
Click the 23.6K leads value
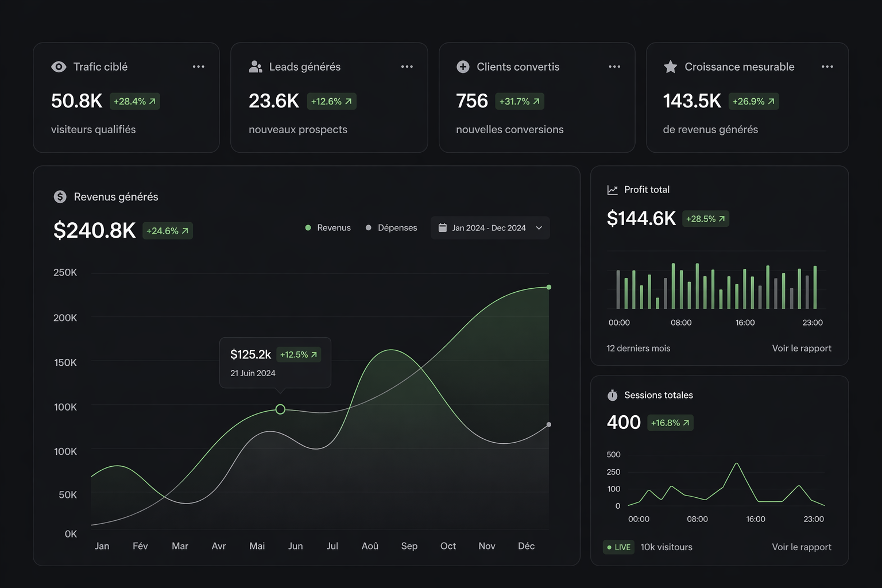tap(274, 101)
